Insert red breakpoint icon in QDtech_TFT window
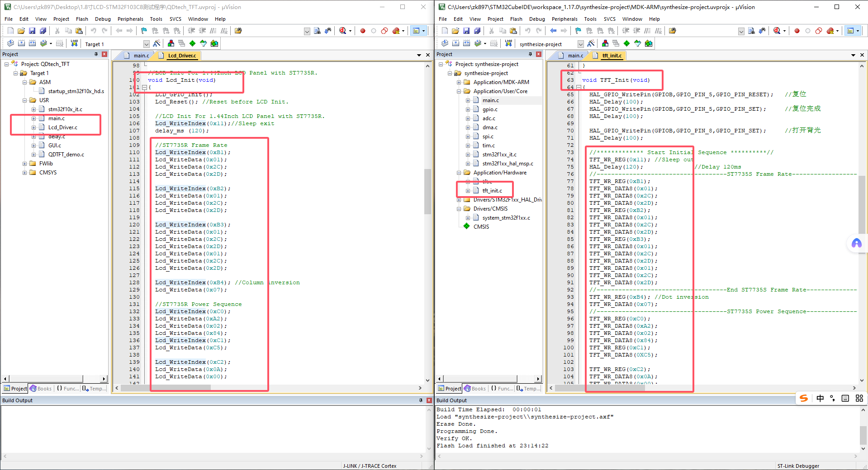868x470 pixels. [x=363, y=31]
